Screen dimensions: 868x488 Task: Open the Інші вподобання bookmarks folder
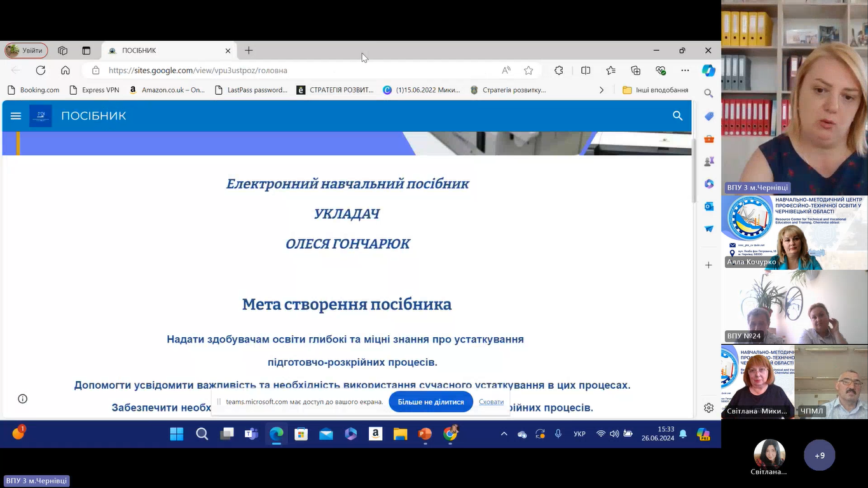[656, 90]
